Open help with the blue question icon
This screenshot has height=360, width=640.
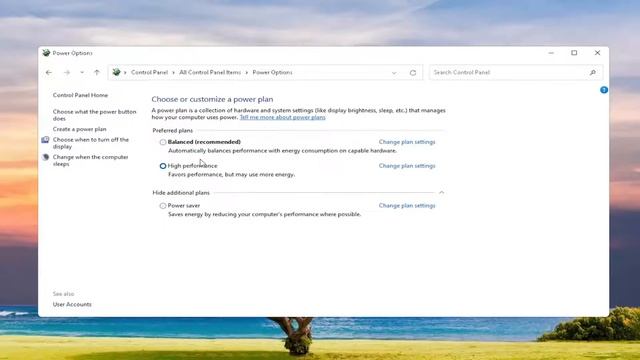click(x=604, y=90)
